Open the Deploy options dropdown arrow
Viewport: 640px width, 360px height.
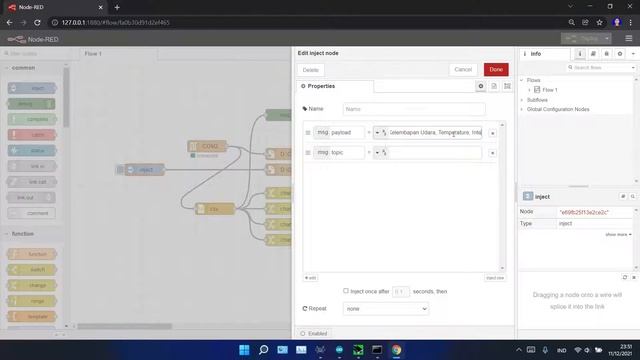click(x=607, y=38)
